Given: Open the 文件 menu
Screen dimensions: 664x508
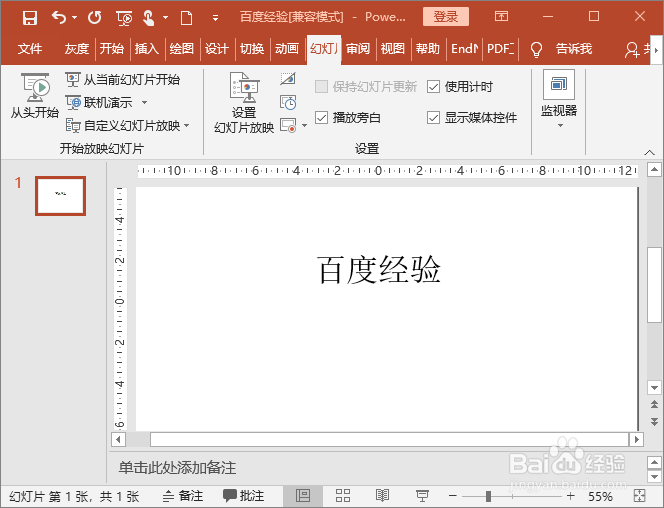Looking at the screenshot, I should tap(30, 49).
